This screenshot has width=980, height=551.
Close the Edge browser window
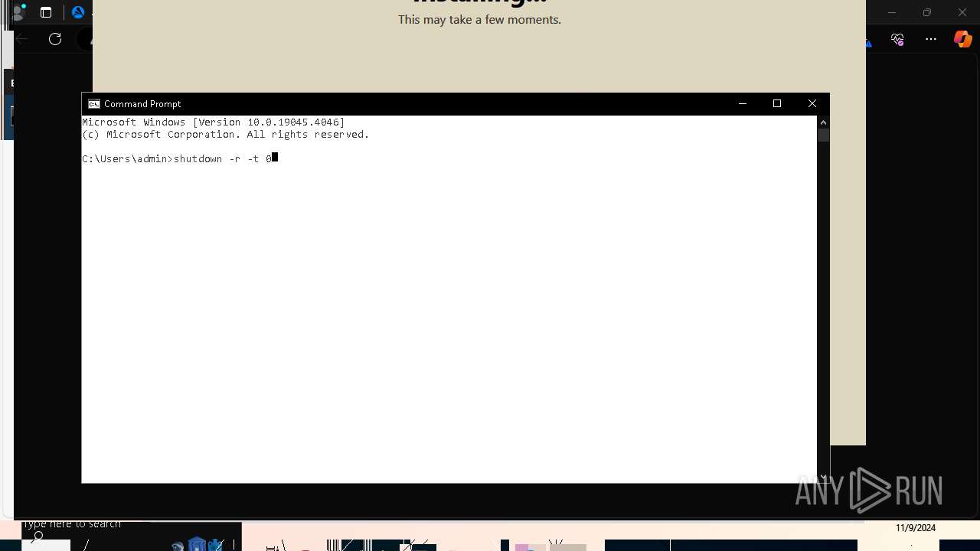click(962, 12)
